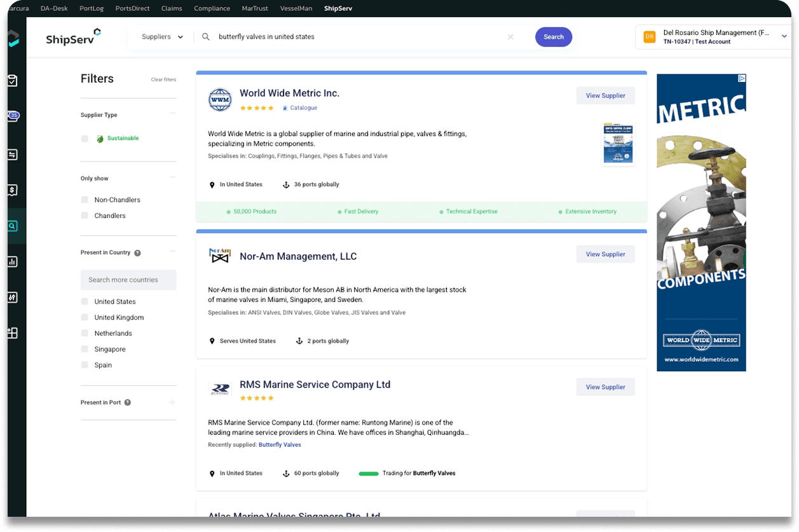This screenshot has width=799, height=532.
Task: Select the ShipServ top menu item
Action: [338, 8]
